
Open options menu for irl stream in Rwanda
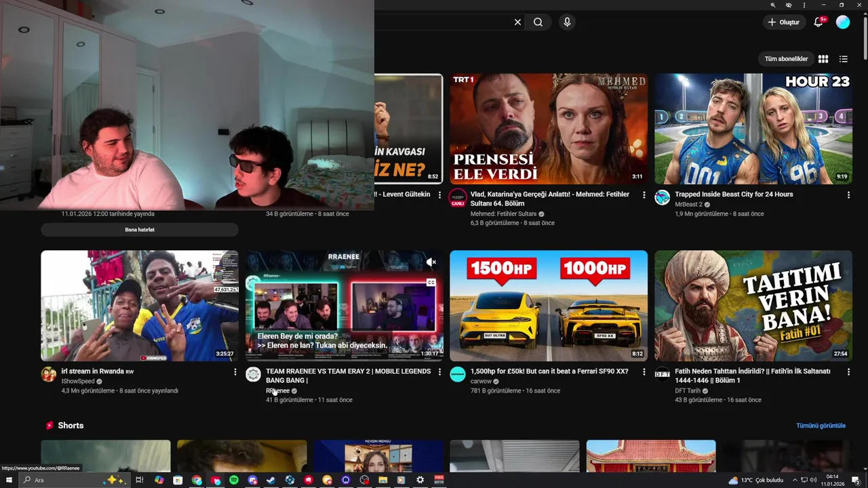pyautogui.click(x=235, y=372)
